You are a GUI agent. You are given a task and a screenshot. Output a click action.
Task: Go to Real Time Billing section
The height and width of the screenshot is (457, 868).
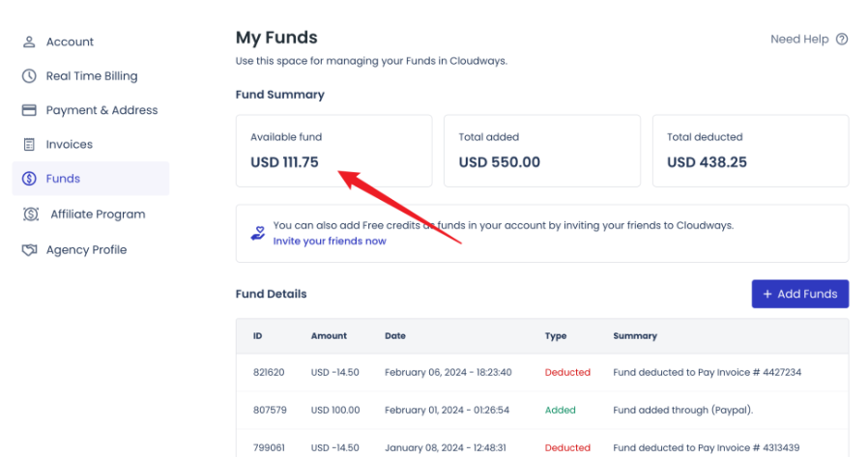click(92, 76)
